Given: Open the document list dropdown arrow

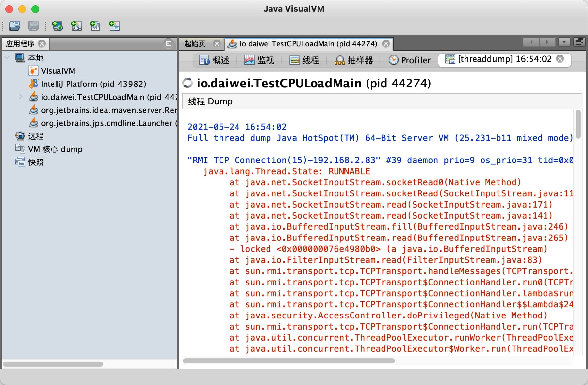Looking at the screenshot, I should 564,42.
